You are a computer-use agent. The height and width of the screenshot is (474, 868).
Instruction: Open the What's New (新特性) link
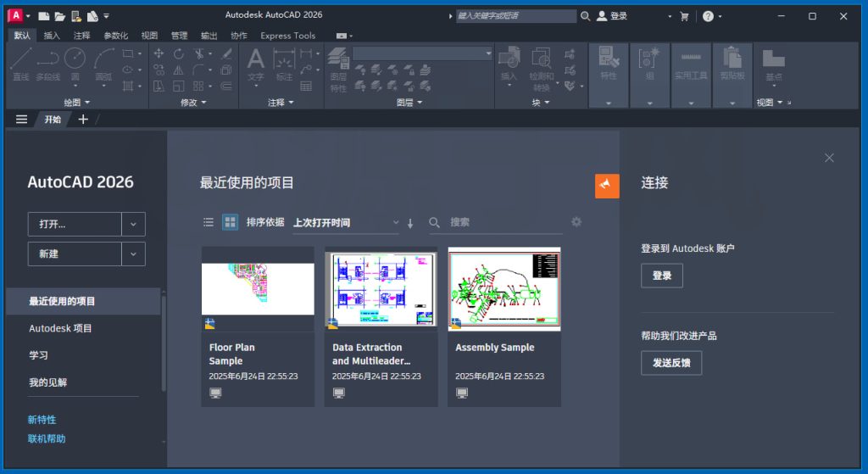42,420
